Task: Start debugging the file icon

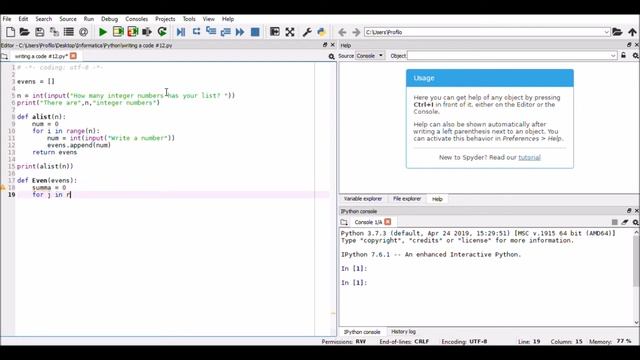Action: click(x=181, y=32)
